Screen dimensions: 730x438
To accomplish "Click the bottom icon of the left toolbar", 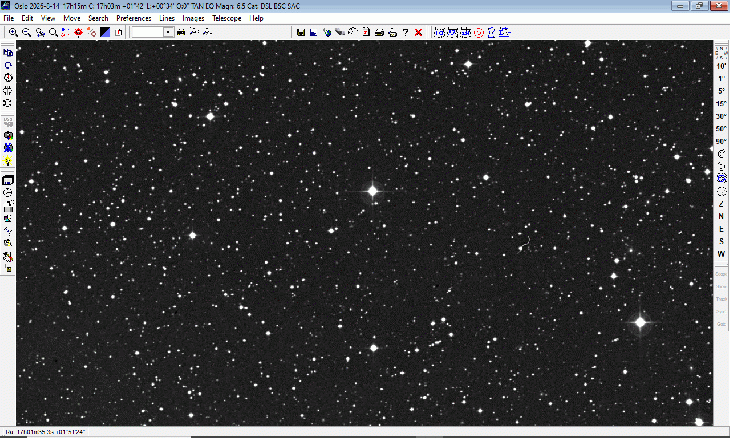I will (x=8, y=269).
